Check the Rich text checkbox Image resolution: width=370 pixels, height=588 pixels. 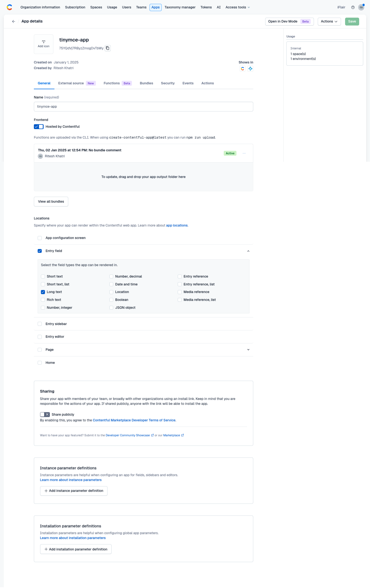click(43, 300)
